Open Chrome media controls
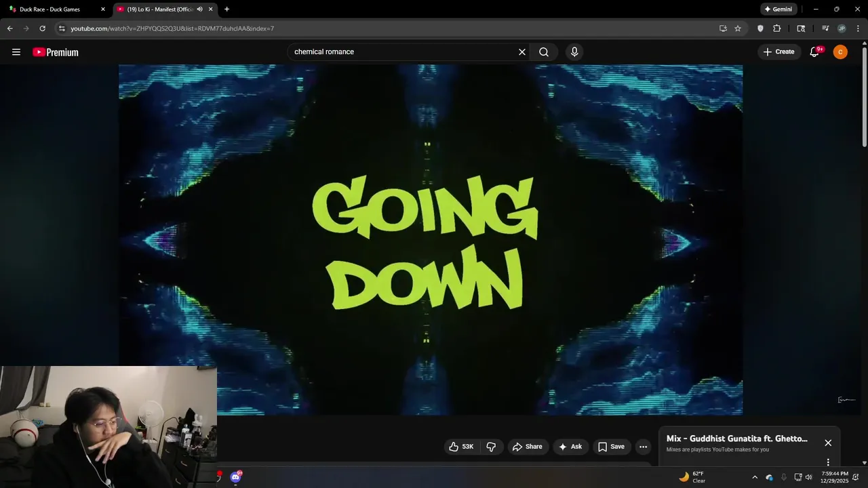 825,28
